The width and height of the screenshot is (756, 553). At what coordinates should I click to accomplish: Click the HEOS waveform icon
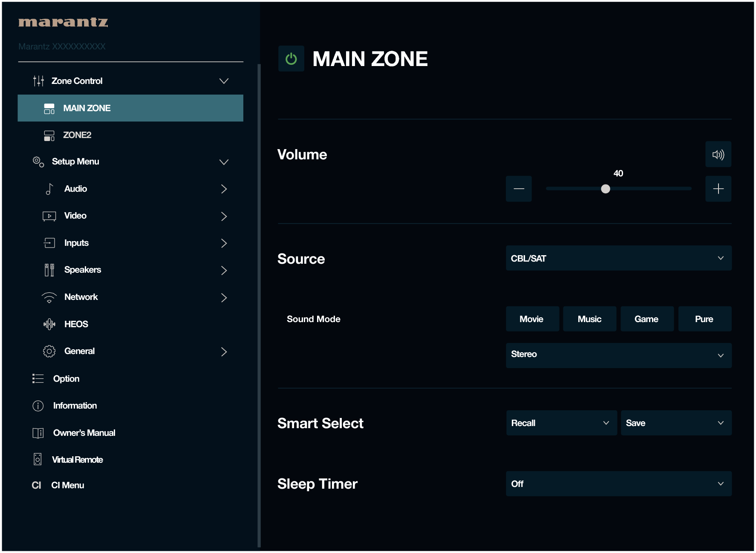pyautogui.click(x=49, y=324)
